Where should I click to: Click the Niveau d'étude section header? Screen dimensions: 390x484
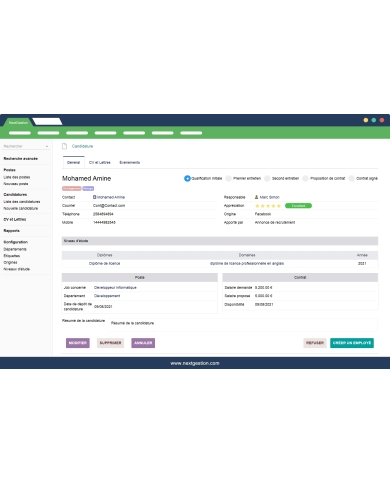[x=220, y=241]
